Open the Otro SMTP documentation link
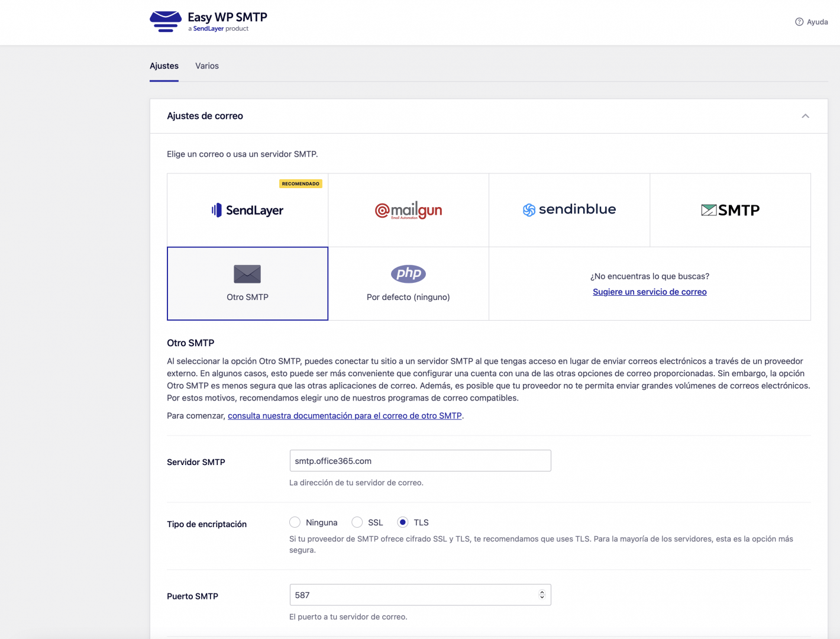Viewport: 840px width, 639px height. tap(344, 416)
